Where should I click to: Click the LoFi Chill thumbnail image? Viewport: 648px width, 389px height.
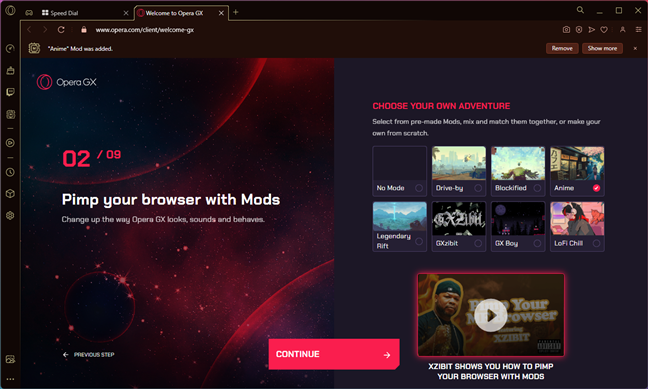point(577,218)
